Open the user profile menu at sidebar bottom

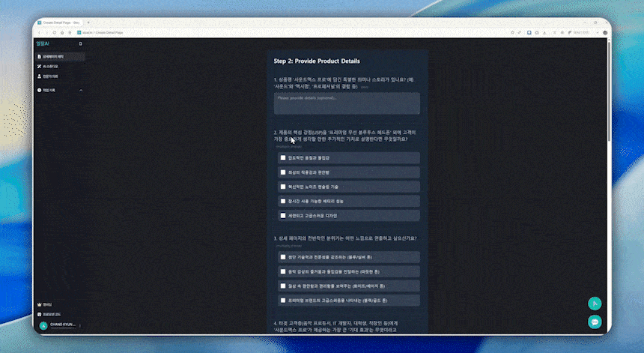60,325
